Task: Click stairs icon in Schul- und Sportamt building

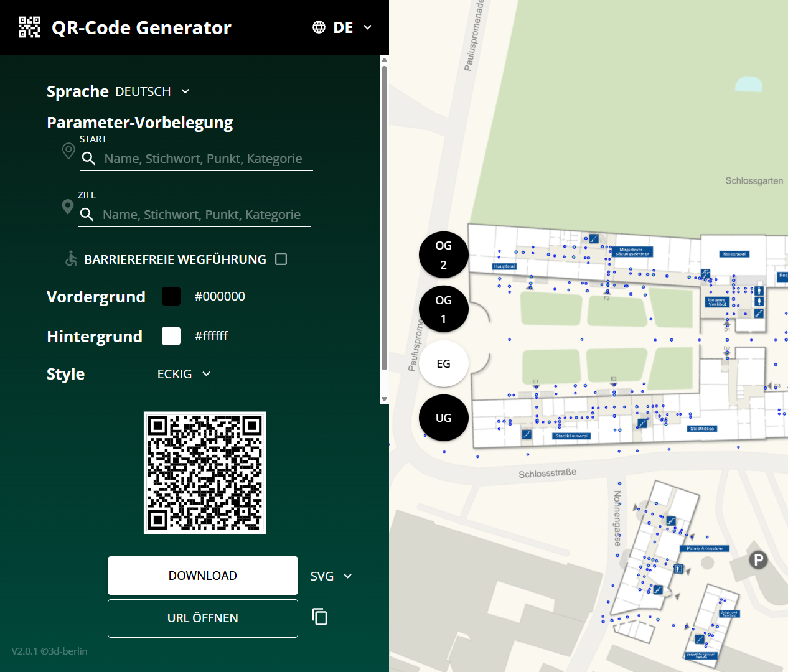Action: (x=700, y=639)
